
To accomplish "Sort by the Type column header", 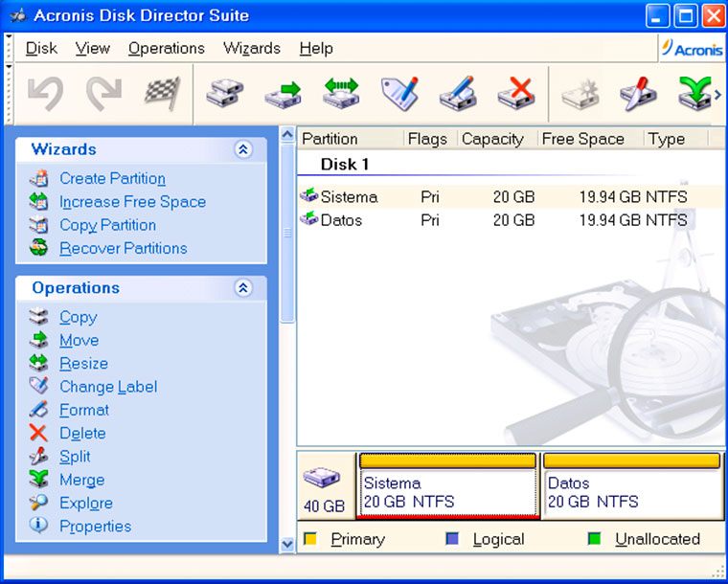I will 676,139.
